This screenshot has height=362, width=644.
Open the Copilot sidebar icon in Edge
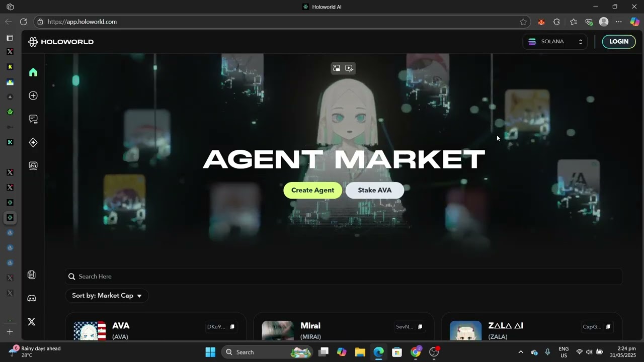tap(635, 22)
